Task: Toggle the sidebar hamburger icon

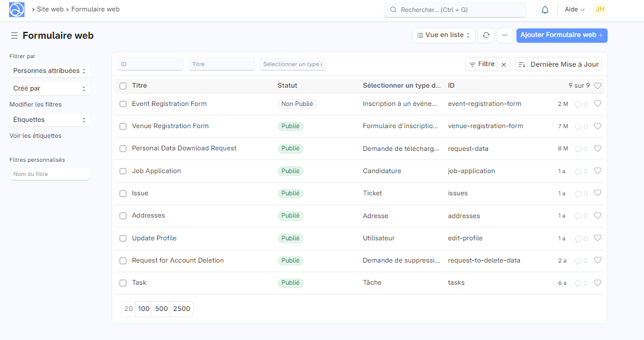Action: (x=14, y=36)
